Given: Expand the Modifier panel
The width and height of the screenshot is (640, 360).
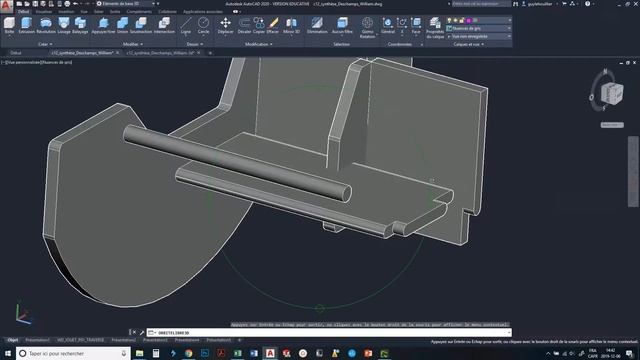Looking at the screenshot, I should (133, 44).
